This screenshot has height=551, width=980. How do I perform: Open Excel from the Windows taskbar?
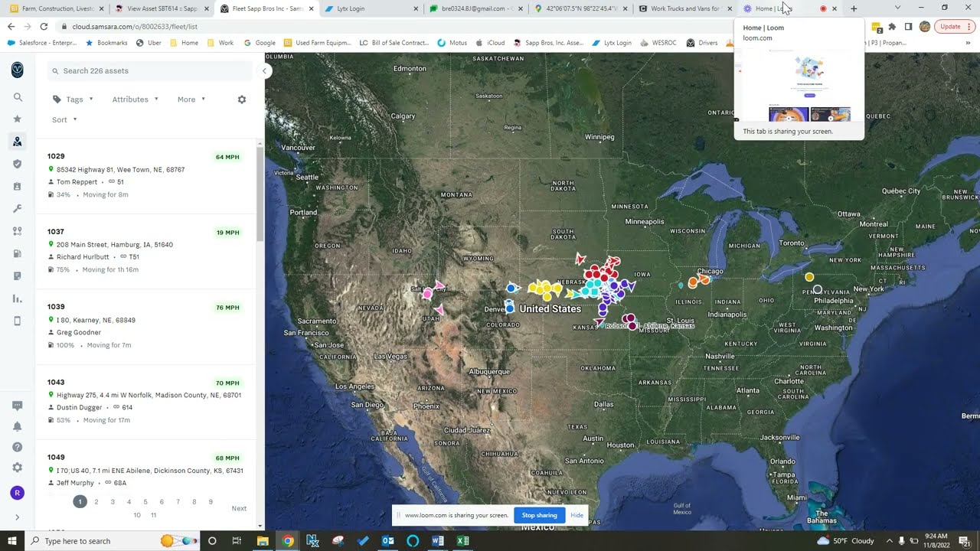[x=462, y=541]
